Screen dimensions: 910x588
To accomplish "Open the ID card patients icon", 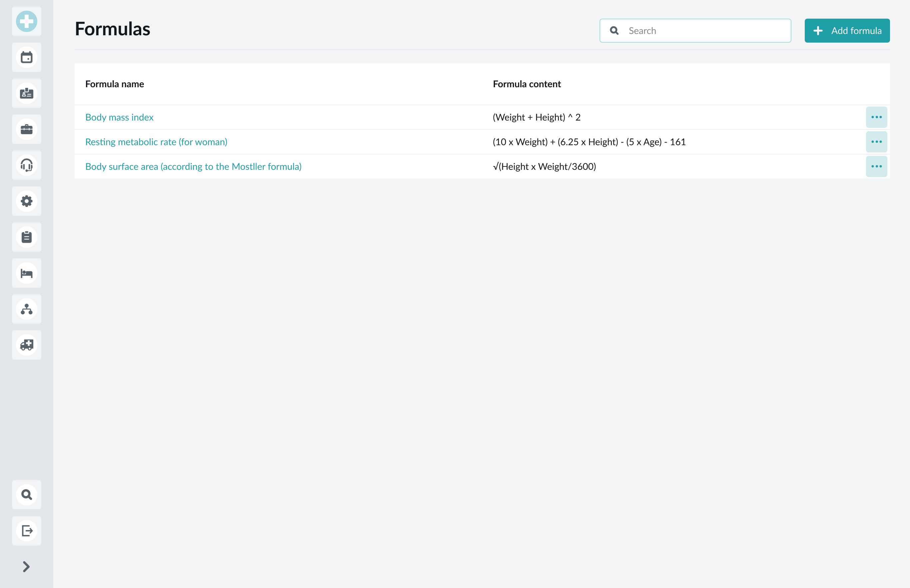I will (x=26, y=94).
